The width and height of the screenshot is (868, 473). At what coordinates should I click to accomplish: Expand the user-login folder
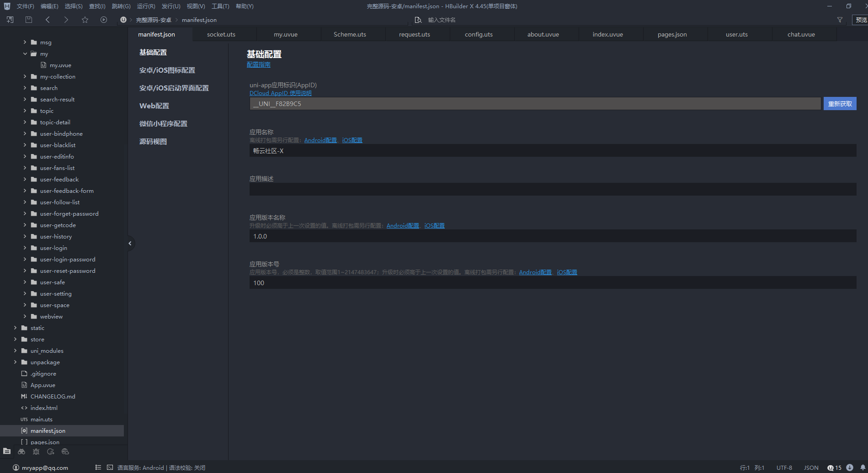(x=25, y=248)
